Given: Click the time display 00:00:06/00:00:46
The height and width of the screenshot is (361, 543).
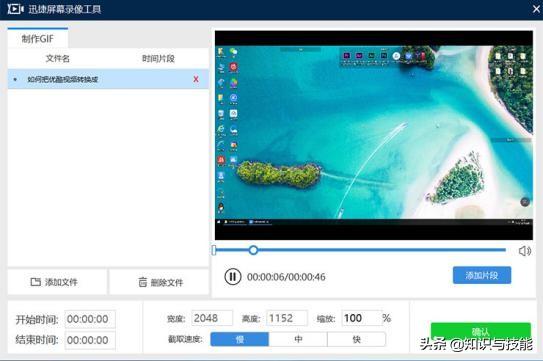Looking at the screenshot, I should coord(286,277).
